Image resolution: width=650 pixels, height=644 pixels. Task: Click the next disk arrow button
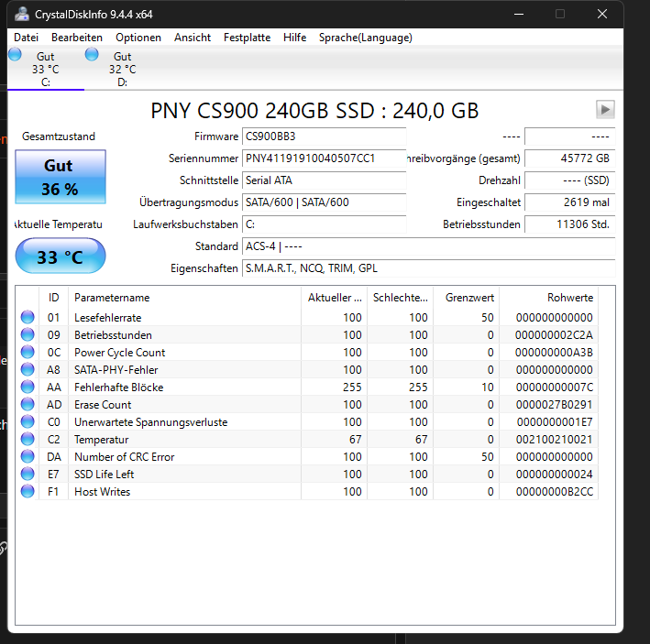605,110
